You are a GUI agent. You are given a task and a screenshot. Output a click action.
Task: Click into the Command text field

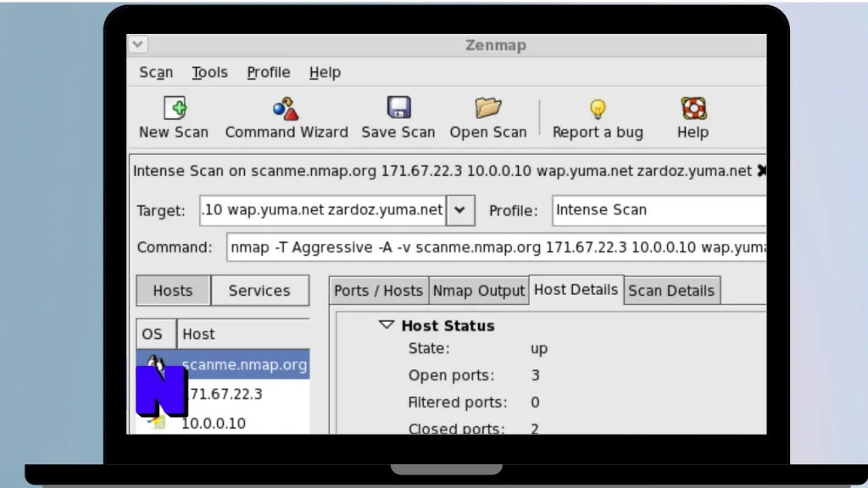coord(497,247)
